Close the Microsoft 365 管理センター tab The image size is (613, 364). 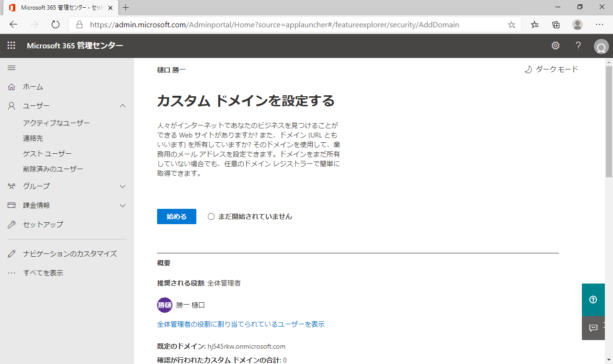pyautogui.click(x=111, y=8)
